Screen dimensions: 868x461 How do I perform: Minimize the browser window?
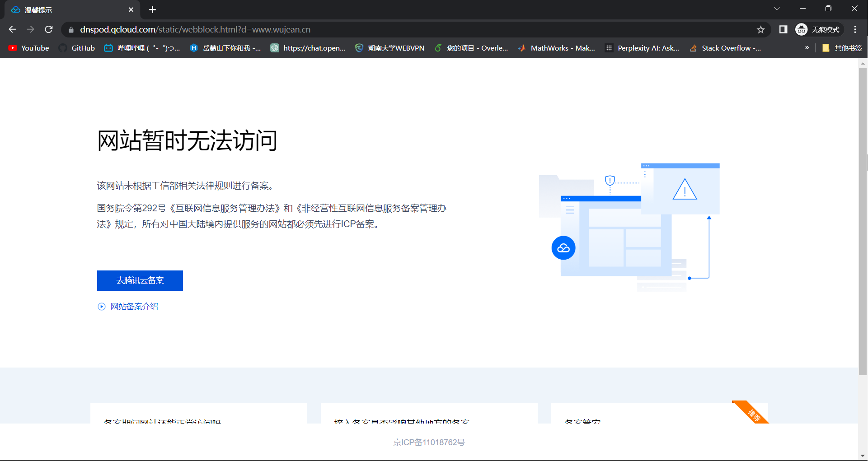(802, 9)
